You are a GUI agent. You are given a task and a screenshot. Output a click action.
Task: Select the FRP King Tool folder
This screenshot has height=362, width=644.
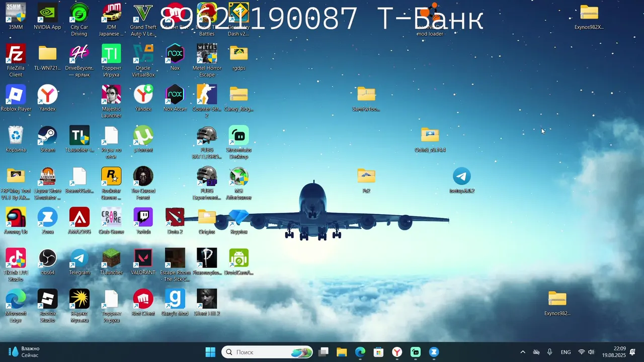[x=16, y=184]
